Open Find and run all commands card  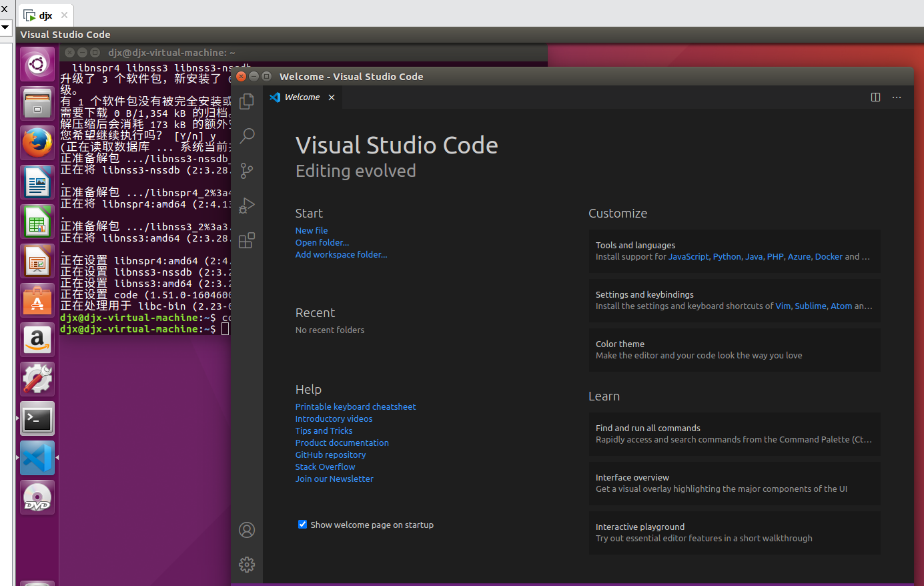coord(735,434)
